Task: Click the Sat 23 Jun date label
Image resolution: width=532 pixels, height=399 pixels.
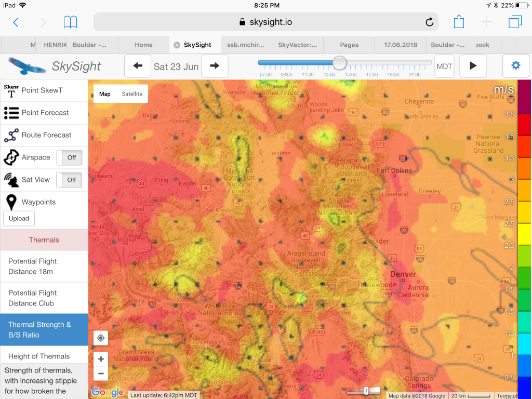Action: (x=176, y=66)
